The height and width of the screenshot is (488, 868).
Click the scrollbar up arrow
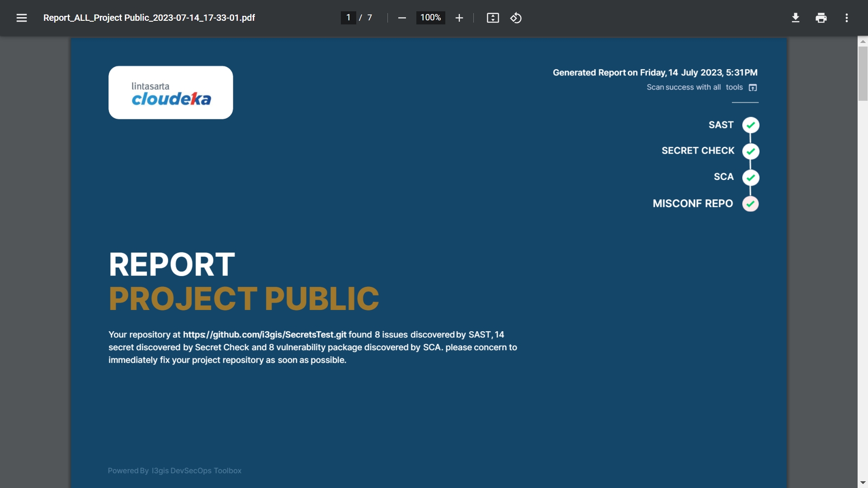tap(863, 41)
